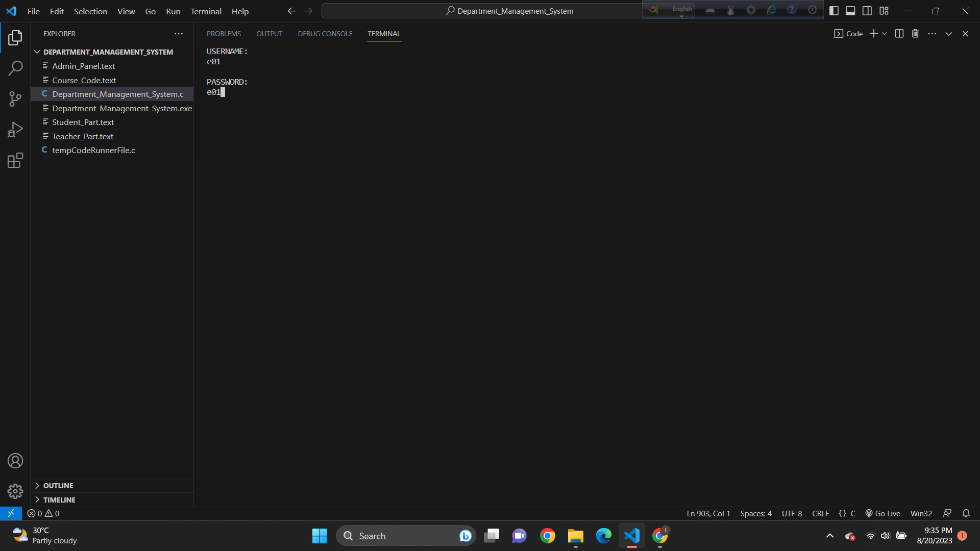Toggle the panel visibility

(x=850, y=10)
